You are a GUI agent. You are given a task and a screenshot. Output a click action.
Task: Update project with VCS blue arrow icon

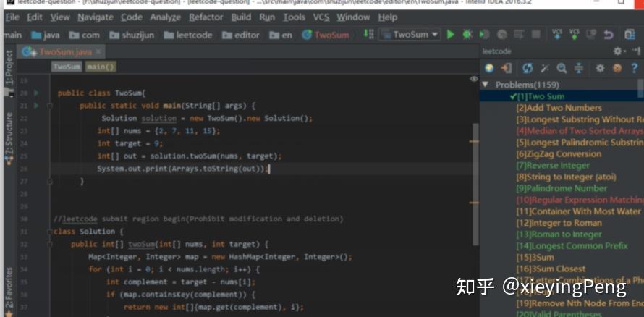[557, 35]
